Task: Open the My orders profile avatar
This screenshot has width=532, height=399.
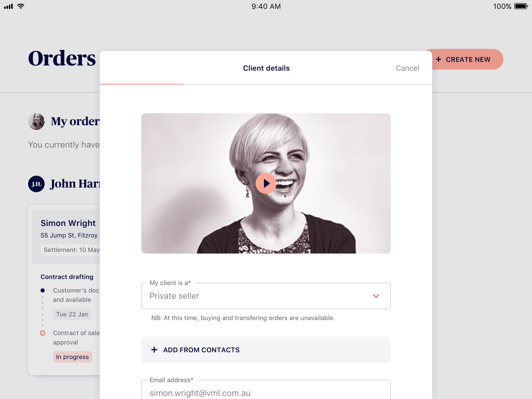Action: point(36,122)
